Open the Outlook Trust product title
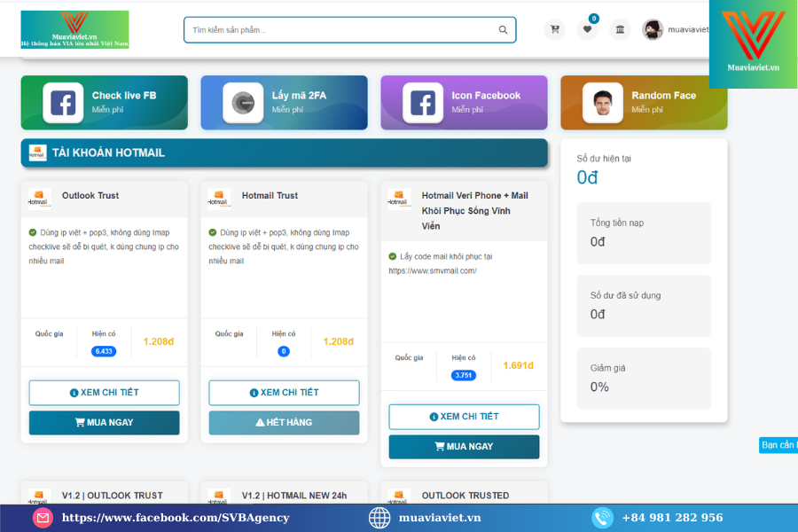Viewport: 798px width, 532px height. pyautogui.click(x=90, y=195)
